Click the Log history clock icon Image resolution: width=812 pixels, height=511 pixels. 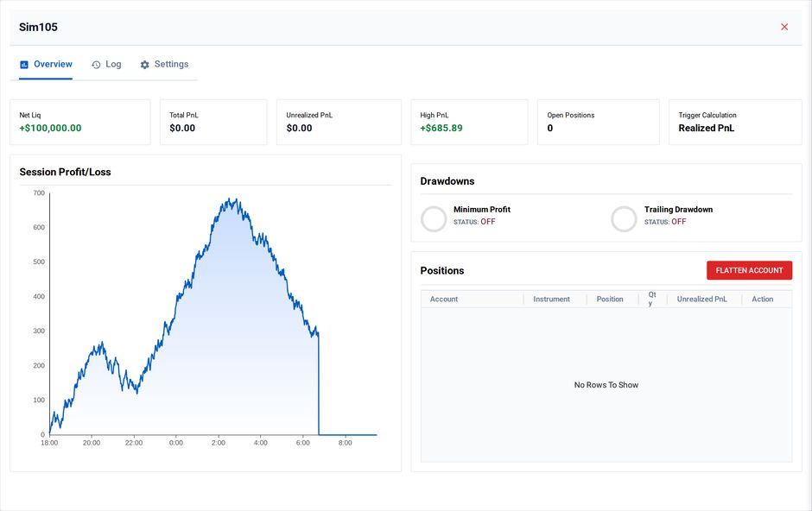[96, 65]
